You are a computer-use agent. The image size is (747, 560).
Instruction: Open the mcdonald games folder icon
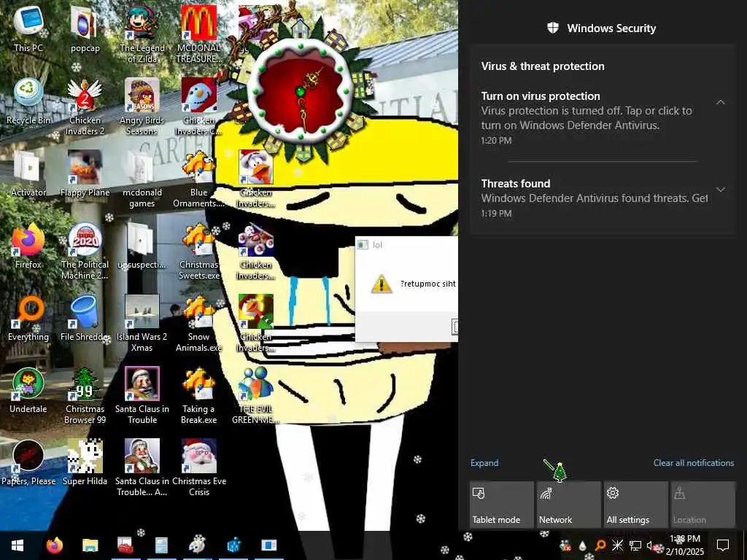click(142, 179)
